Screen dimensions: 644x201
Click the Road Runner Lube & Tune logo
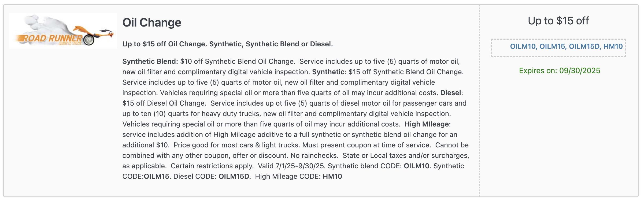click(x=63, y=31)
